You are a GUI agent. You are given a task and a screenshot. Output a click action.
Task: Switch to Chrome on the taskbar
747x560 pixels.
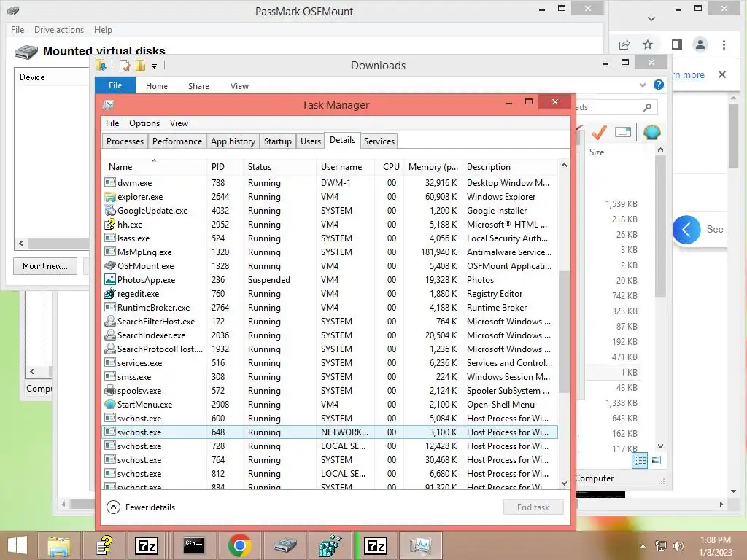tap(239, 545)
